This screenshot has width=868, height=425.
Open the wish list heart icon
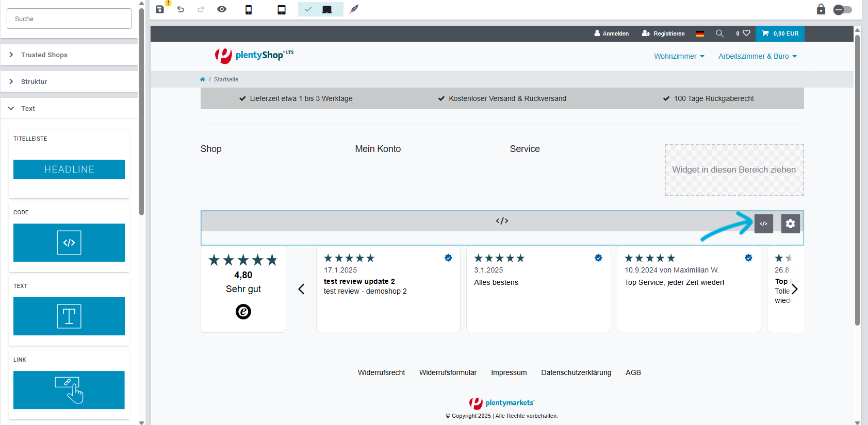coord(746,33)
